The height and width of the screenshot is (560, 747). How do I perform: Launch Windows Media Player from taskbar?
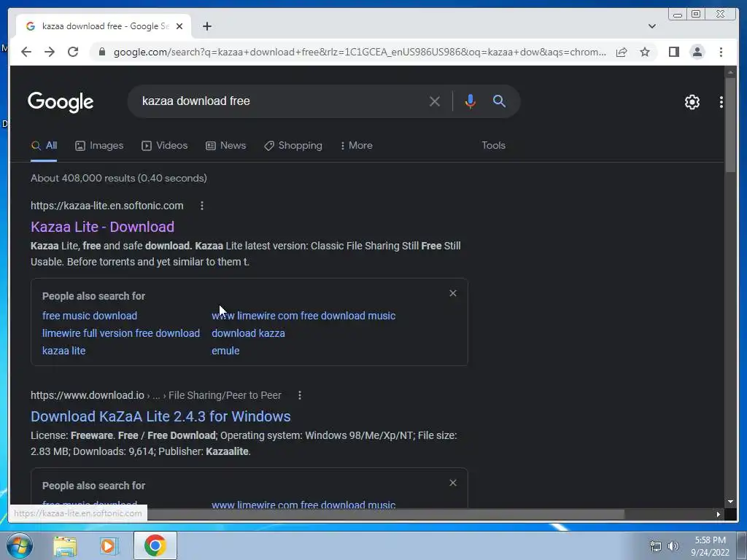109,546
